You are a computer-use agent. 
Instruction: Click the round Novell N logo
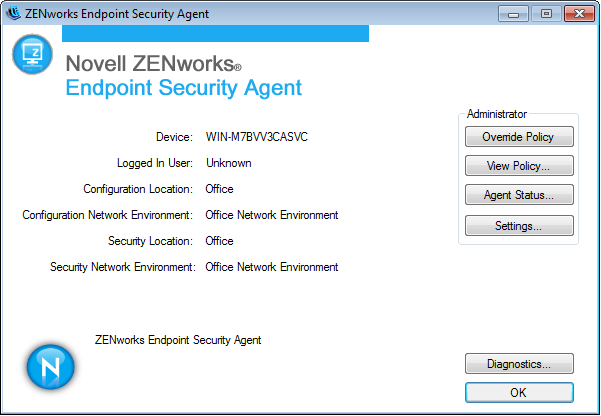tap(50, 367)
